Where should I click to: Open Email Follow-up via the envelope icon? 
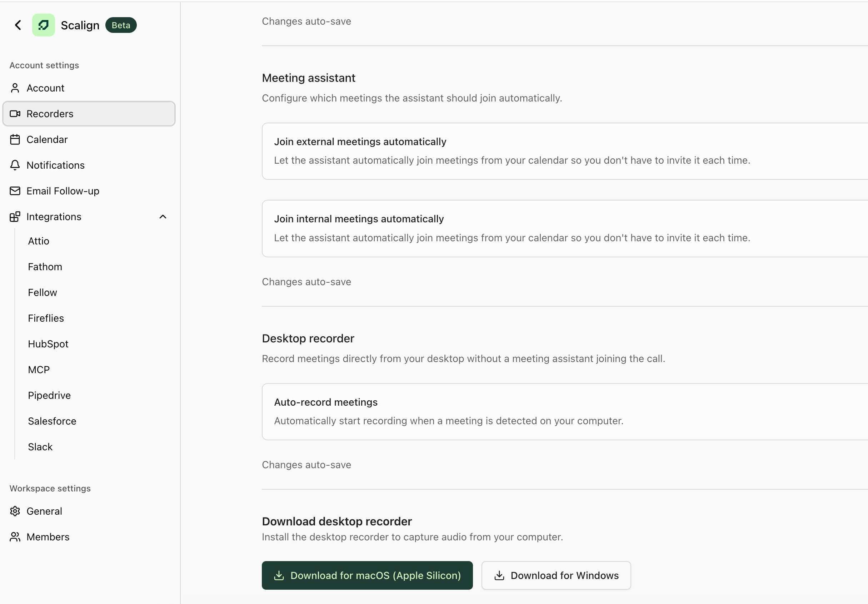point(15,190)
